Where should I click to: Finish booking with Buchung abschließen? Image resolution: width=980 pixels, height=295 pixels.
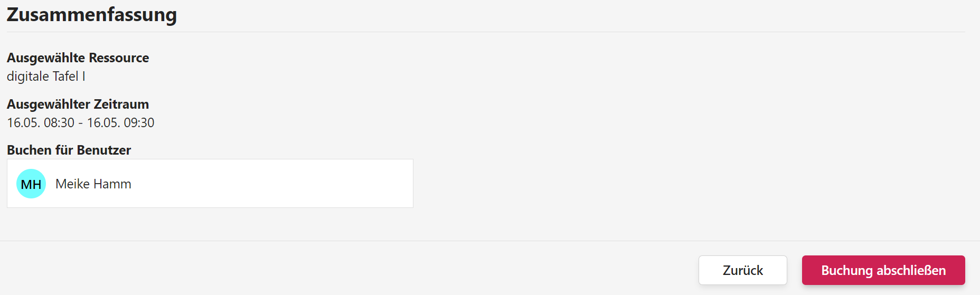[883, 270]
